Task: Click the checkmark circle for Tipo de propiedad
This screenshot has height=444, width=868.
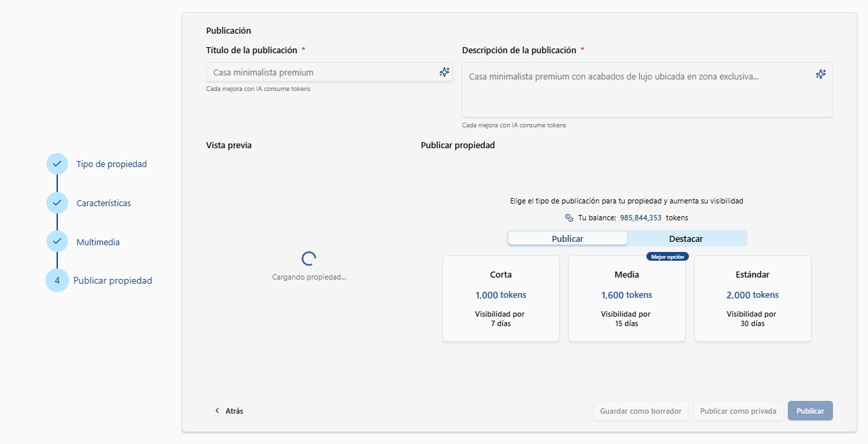Action: 57,164
